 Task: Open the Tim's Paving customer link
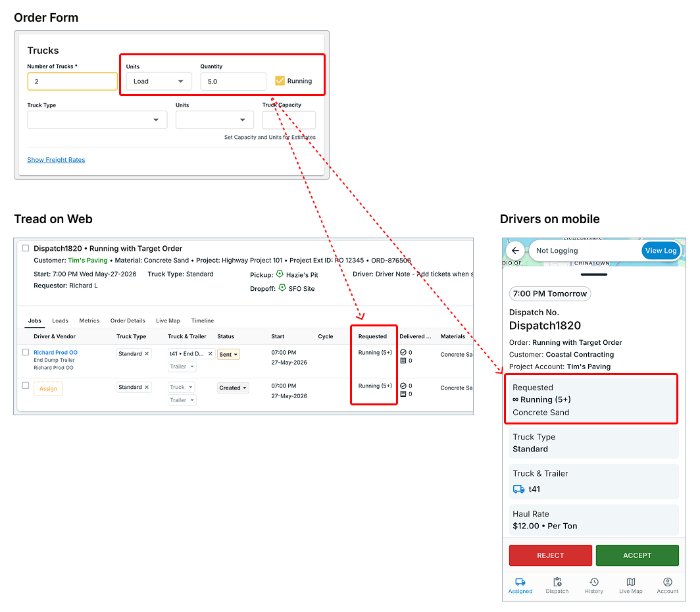point(88,260)
